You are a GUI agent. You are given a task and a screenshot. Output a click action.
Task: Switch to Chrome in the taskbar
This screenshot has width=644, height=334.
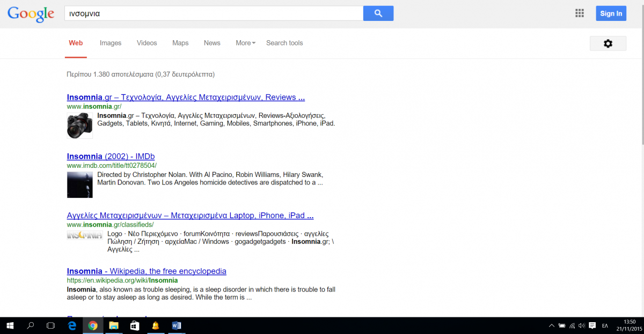tap(93, 325)
